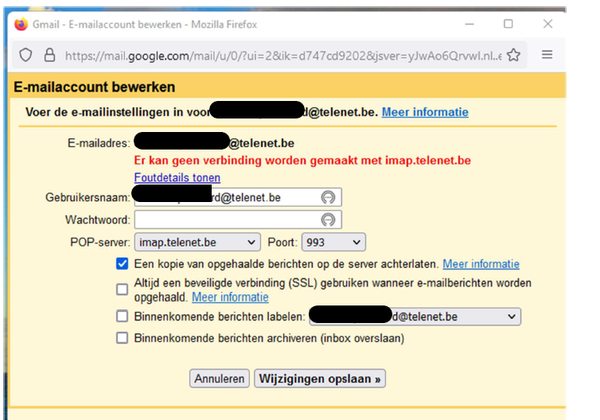Minimize the Firefox popup window
600x420 pixels.
[x=462, y=21]
